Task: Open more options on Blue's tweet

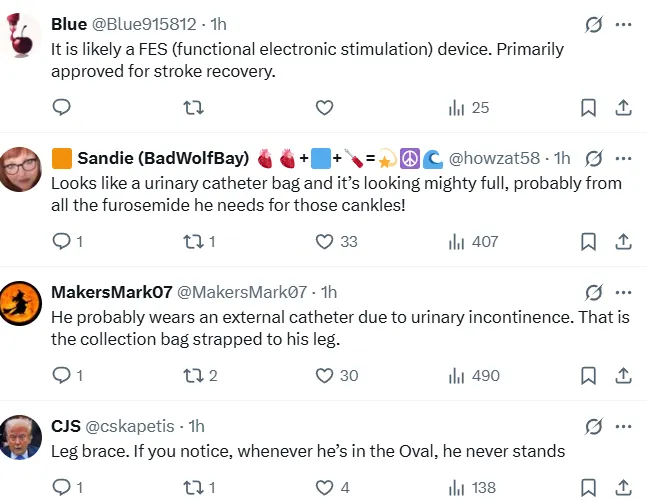Action: tap(623, 24)
